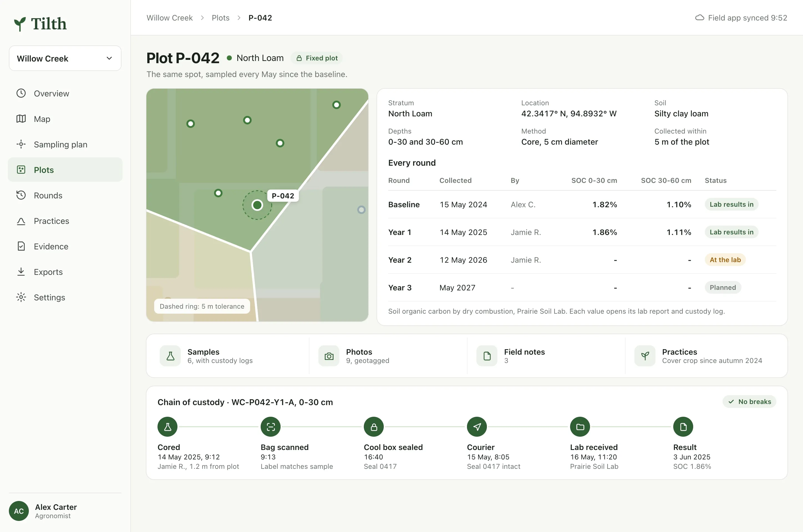
Task: Click the Plots breadcrumb link
Action: tap(220, 18)
